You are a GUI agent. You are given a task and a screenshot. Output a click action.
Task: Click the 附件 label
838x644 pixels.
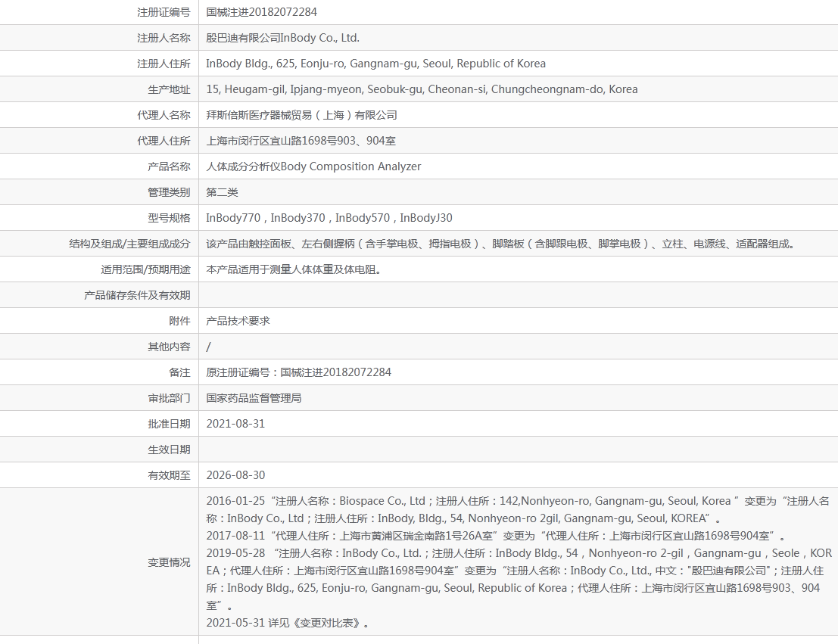pyautogui.click(x=179, y=321)
